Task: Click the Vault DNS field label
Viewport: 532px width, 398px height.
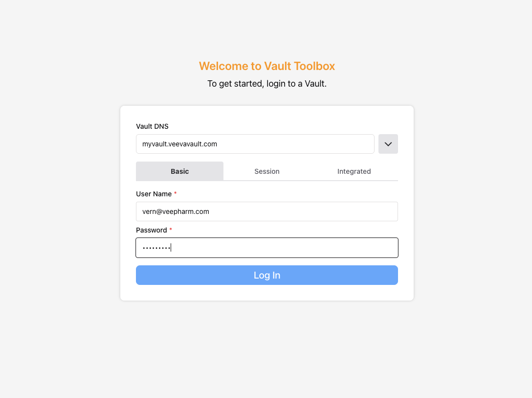Action: 152,126
